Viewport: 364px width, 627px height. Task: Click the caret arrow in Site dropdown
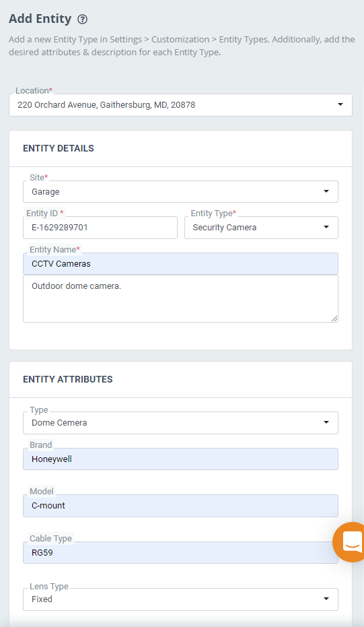point(326,191)
